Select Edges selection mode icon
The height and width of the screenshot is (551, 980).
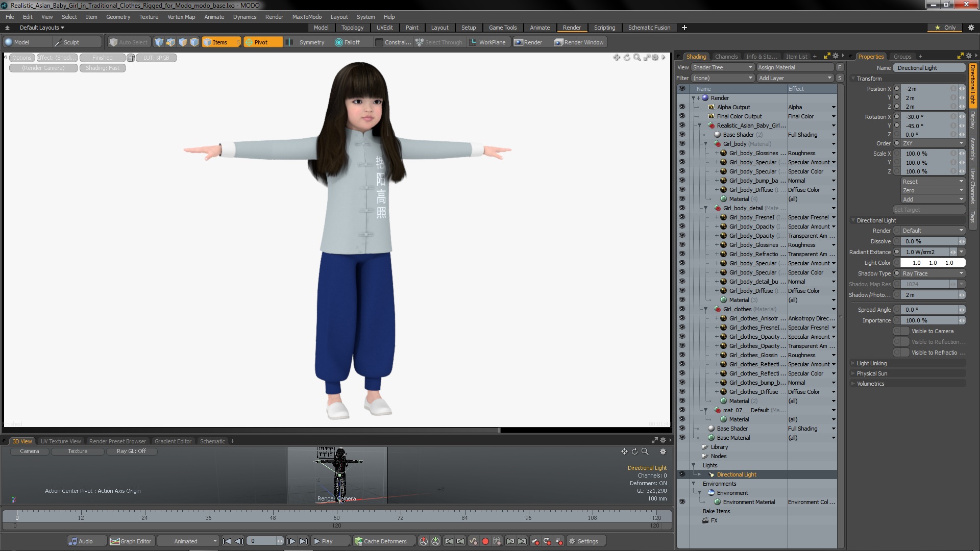[x=170, y=42]
